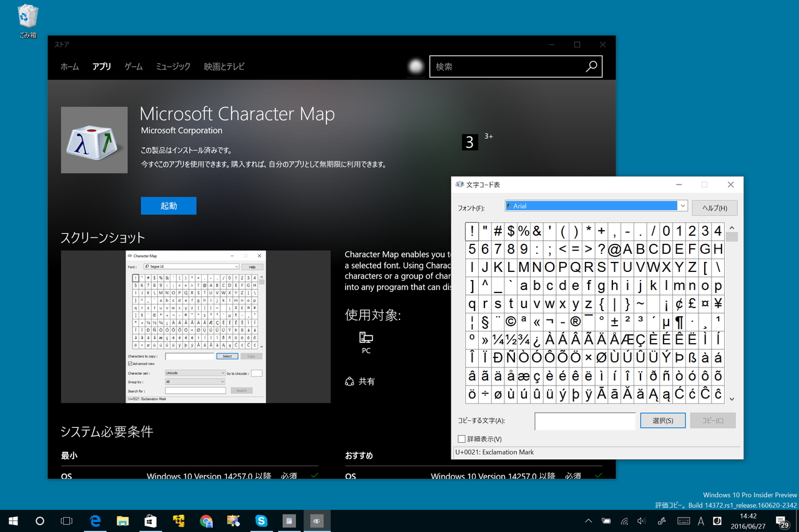Click the コピーする文字 input field
799x532 pixels.
(x=585, y=421)
